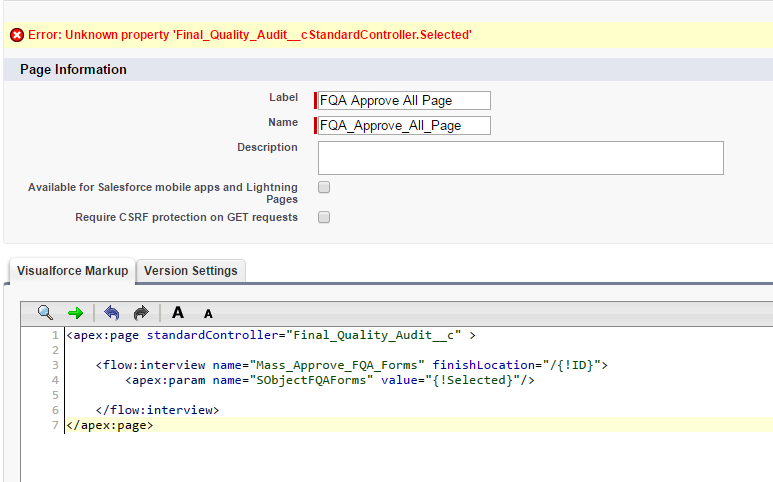Click the Page Information section header

click(74, 70)
